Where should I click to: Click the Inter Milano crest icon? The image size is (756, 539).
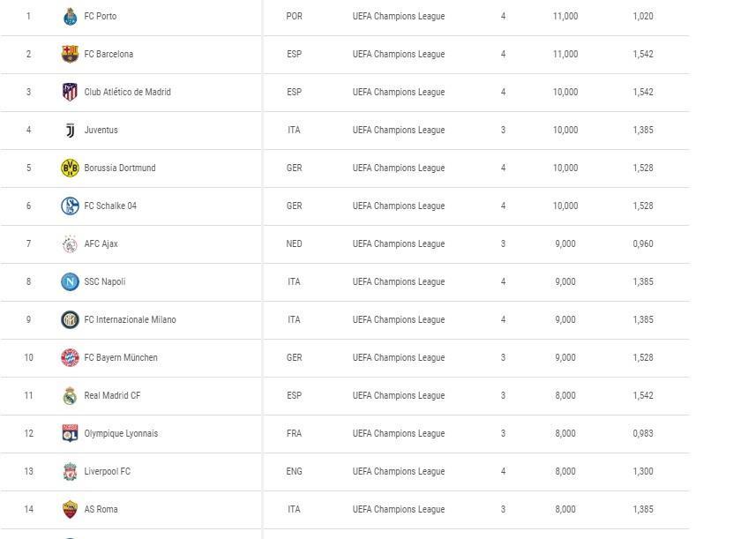click(70, 319)
